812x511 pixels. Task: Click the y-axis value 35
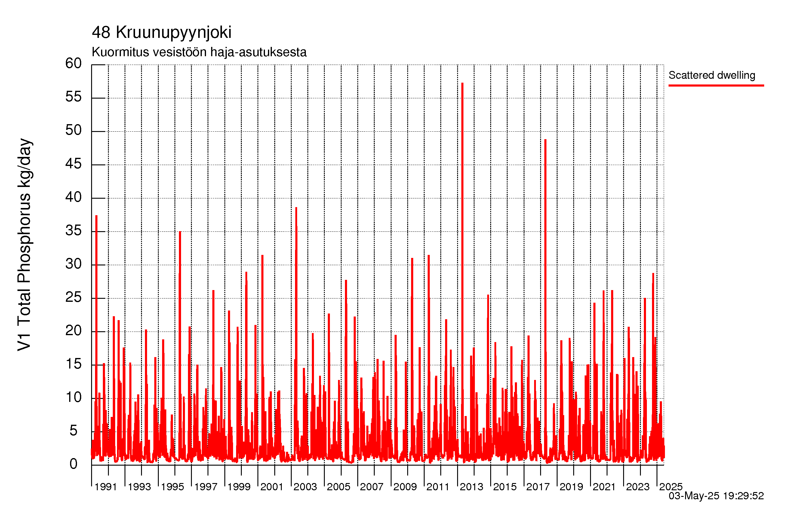coord(73,231)
